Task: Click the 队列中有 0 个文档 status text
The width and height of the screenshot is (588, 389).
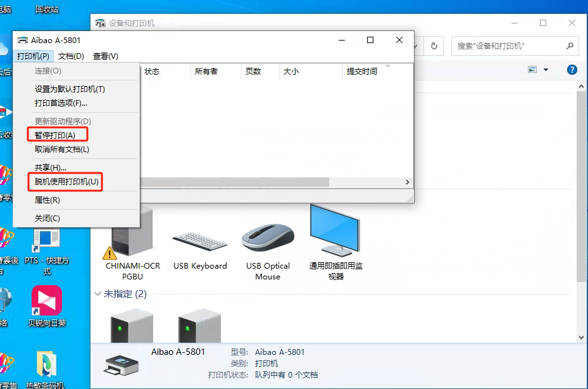Action: 287,374
